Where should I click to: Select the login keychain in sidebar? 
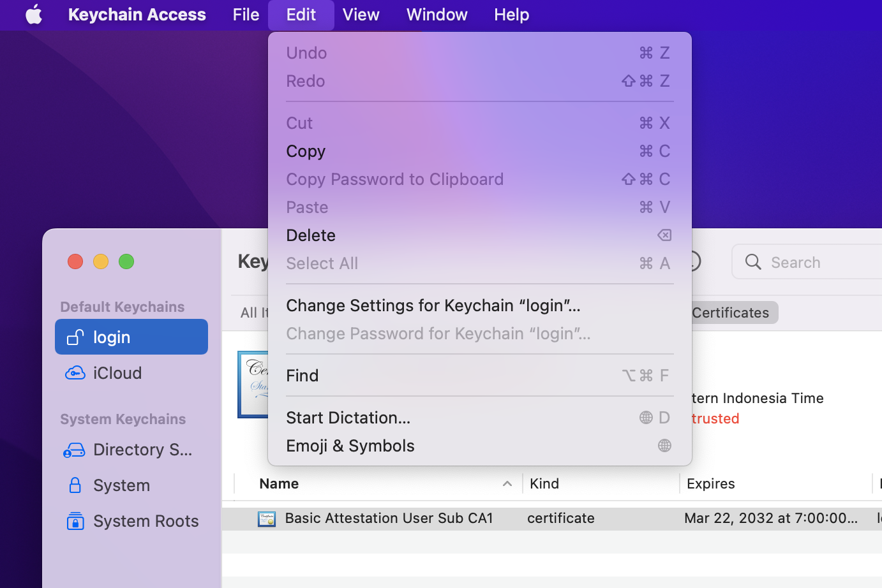click(131, 337)
